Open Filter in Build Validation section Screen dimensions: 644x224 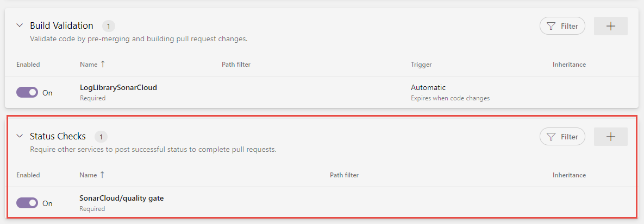(562, 26)
